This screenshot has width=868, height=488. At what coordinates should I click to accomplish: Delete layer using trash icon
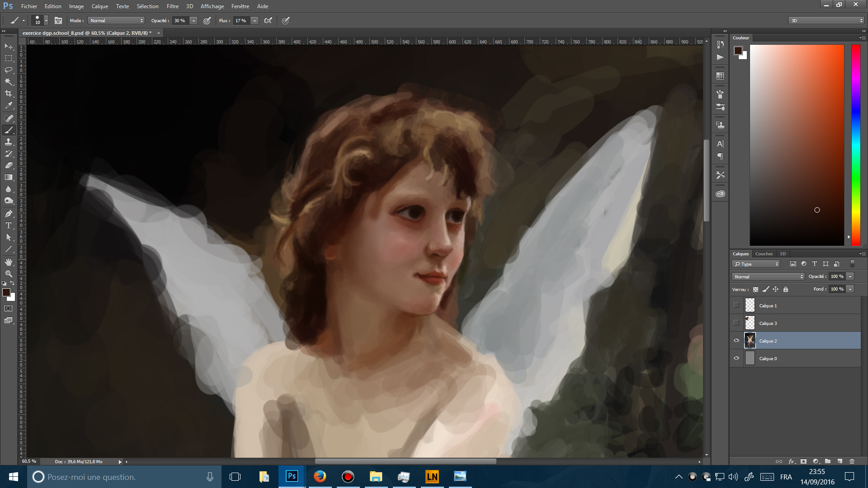(x=852, y=461)
